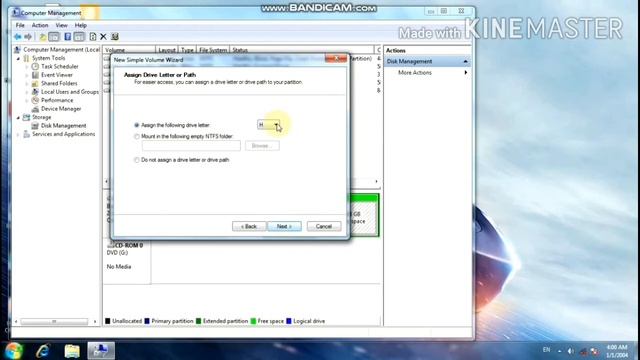Open the Windows Start orb
Screen dimensions: 640x360
pyautogui.click(x=13, y=351)
